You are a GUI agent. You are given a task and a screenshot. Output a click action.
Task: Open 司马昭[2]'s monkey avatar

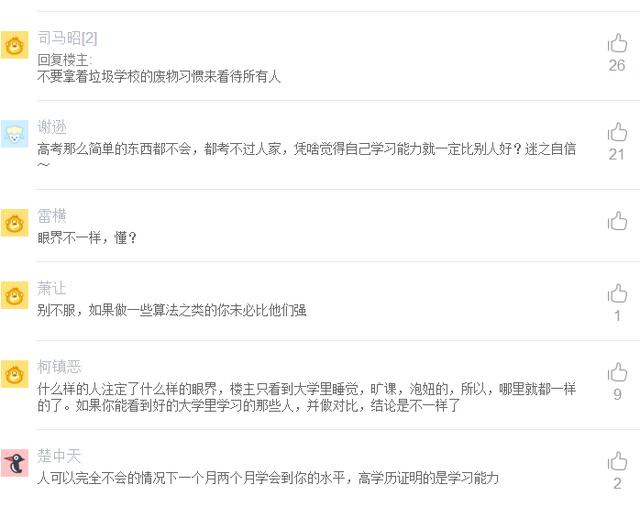click(15, 45)
